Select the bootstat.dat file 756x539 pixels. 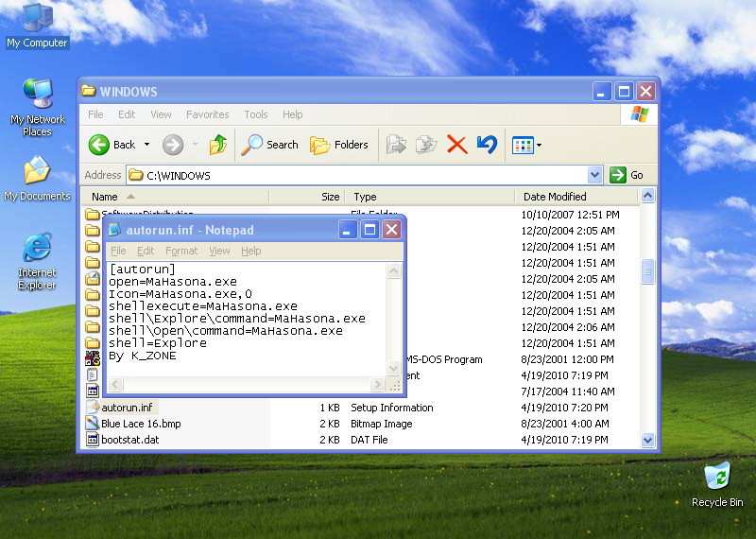[130, 440]
